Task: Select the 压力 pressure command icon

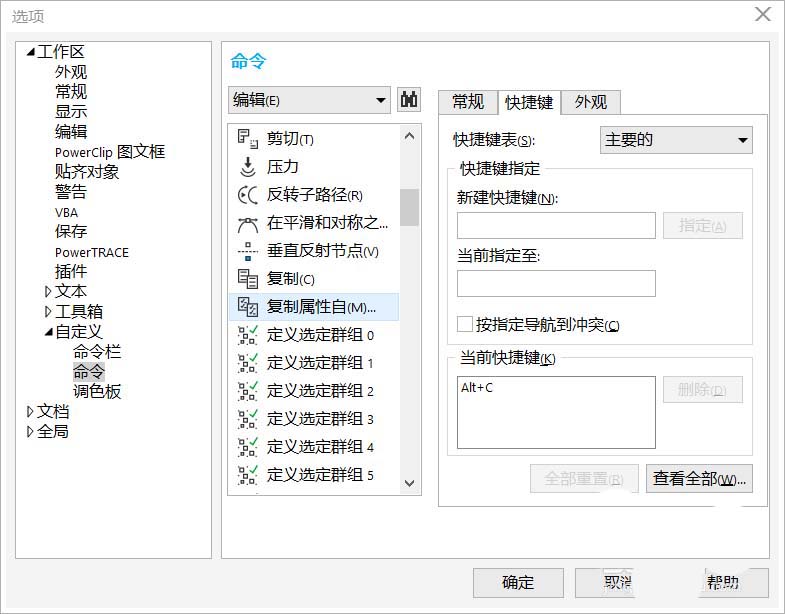Action: coord(247,167)
